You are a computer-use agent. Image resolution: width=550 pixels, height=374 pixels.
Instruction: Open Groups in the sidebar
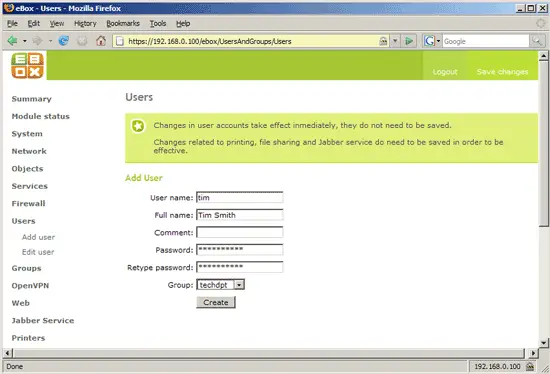(x=26, y=268)
